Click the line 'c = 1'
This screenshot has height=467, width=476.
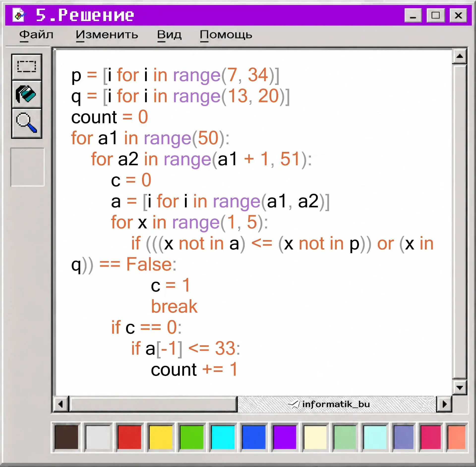click(170, 285)
